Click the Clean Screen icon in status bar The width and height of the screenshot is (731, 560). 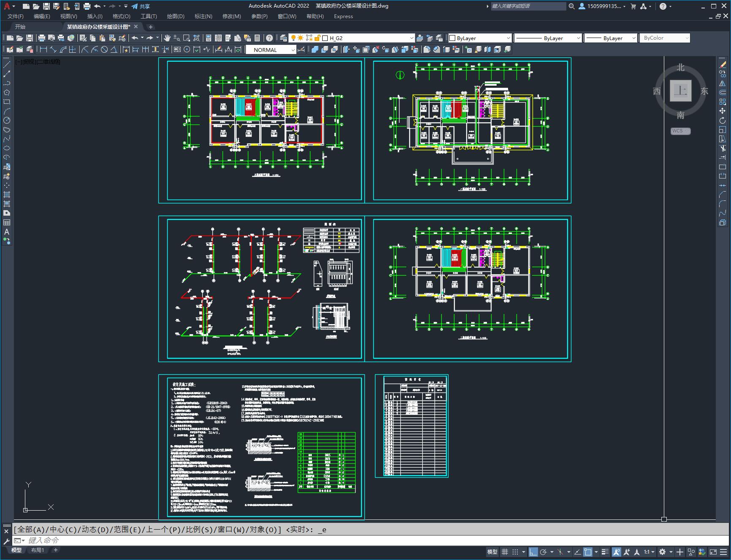713,552
